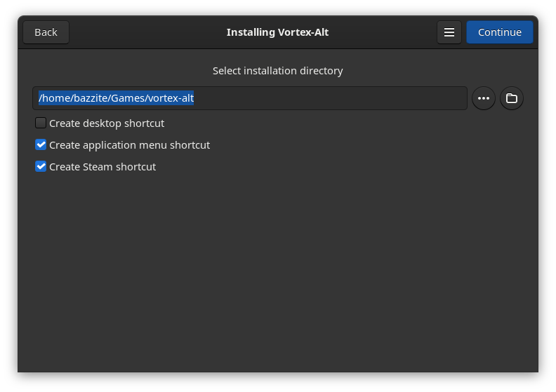Click the 'Create application menu shortcut' label text
The height and width of the screenshot is (392, 556).
[x=129, y=145]
